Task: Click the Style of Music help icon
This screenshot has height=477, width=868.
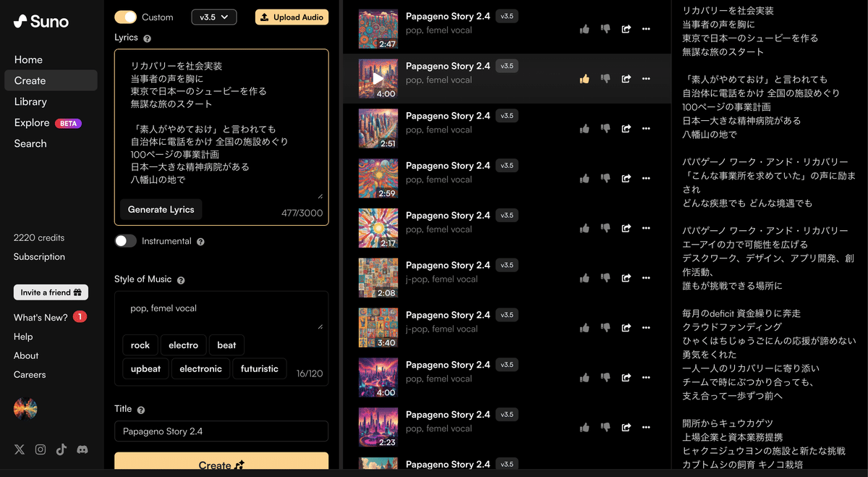Action: tap(181, 279)
